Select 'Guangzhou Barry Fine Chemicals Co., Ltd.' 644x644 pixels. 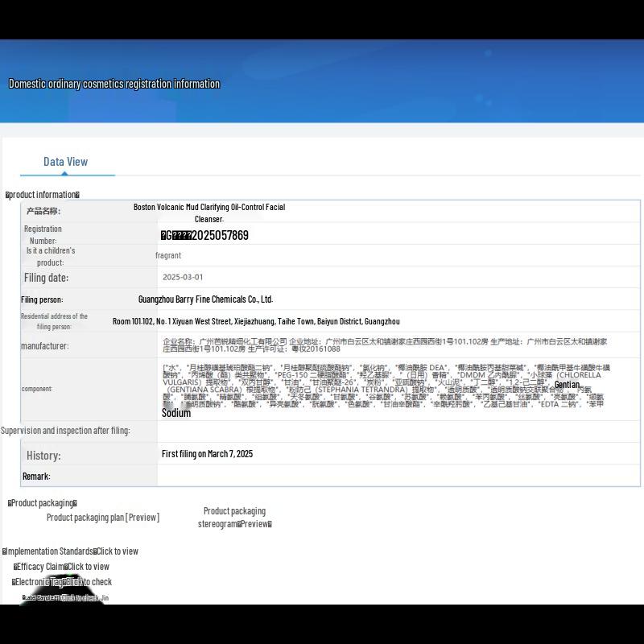[x=206, y=299]
